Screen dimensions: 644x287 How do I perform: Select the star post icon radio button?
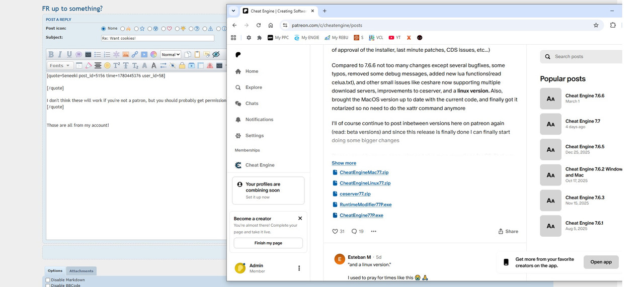click(136, 29)
